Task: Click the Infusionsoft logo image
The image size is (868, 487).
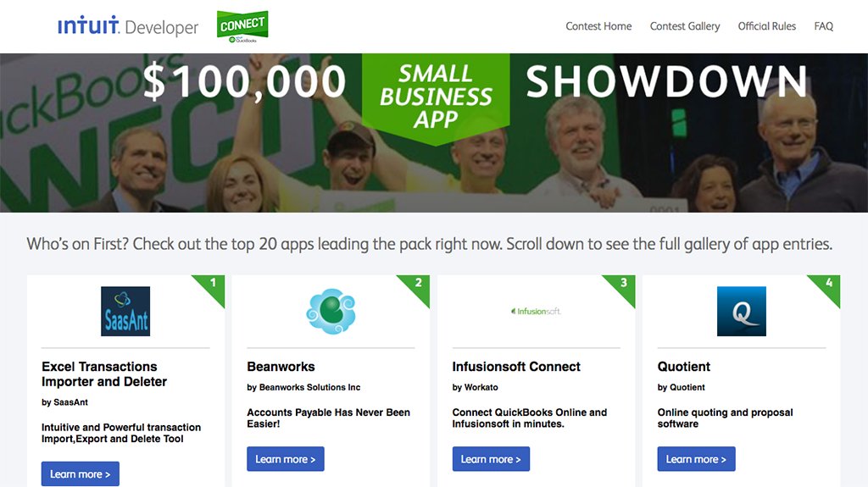Action: pyautogui.click(x=536, y=311)
